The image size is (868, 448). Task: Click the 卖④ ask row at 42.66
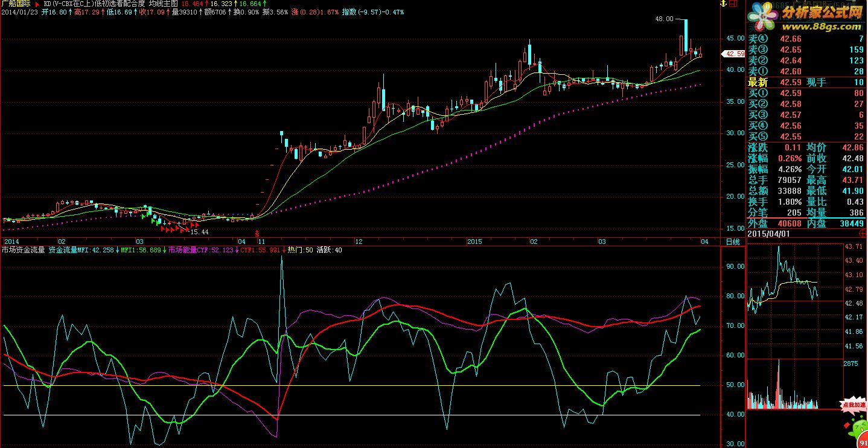tap(806, 39)
